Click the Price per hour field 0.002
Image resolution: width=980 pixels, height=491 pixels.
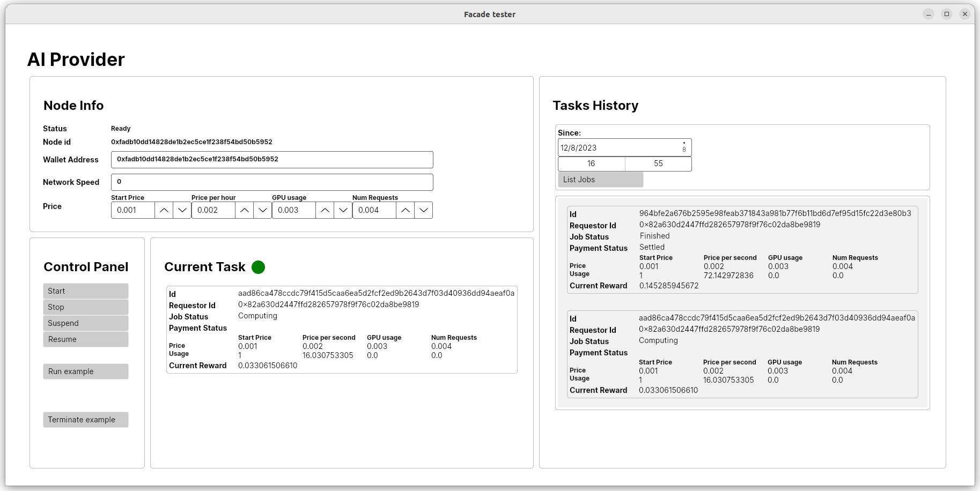click(213, 210)
